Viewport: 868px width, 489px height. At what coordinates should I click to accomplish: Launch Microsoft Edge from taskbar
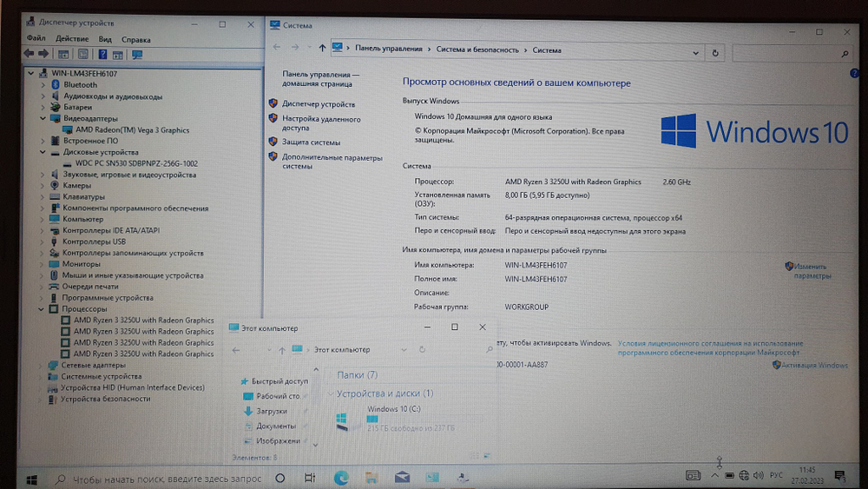[341, 478]
